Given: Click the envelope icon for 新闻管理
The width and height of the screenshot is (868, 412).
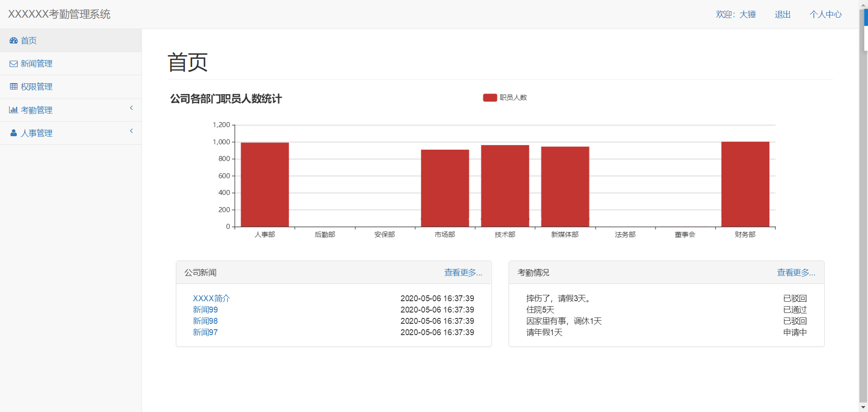Looking at the screenshot, I should (14, 64).
